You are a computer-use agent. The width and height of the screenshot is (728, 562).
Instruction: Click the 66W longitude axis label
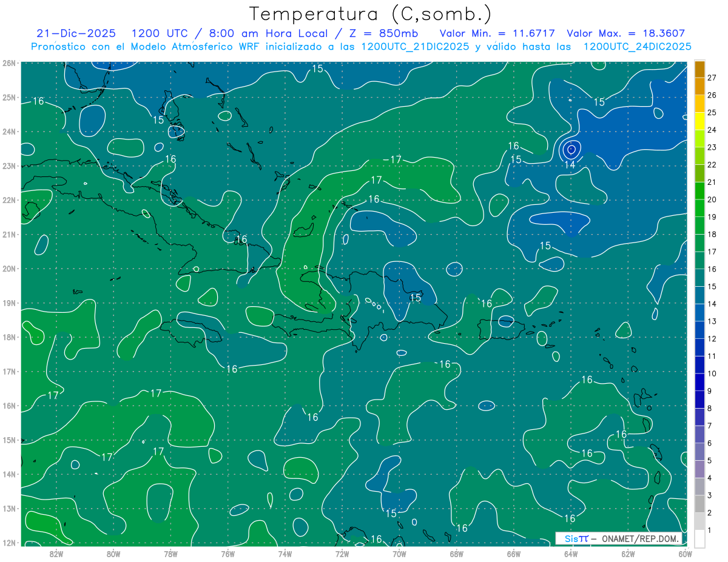(513, 554)
